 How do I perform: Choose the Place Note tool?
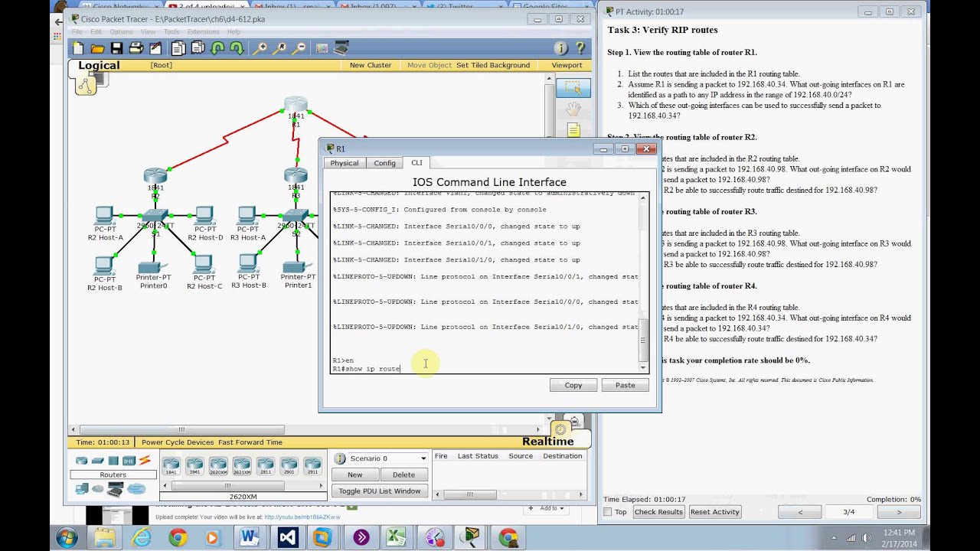click(x=573, y=130)
